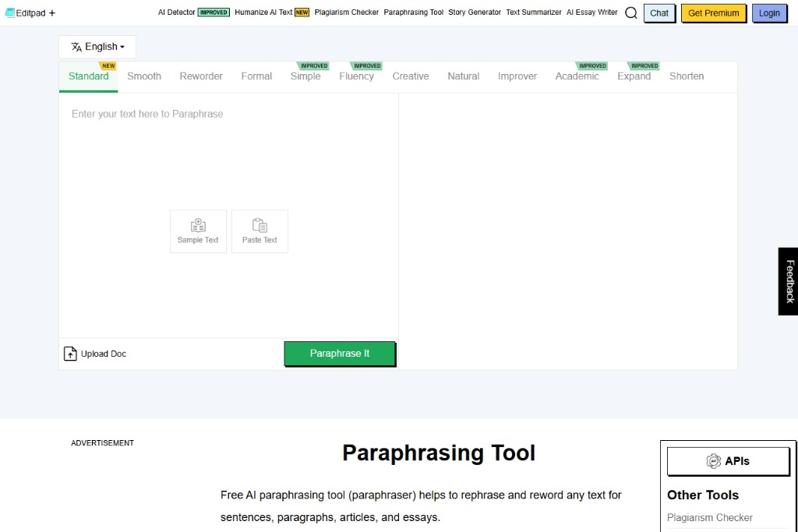
Task: Click the Sample Text icon
Action: coord(198,225)
